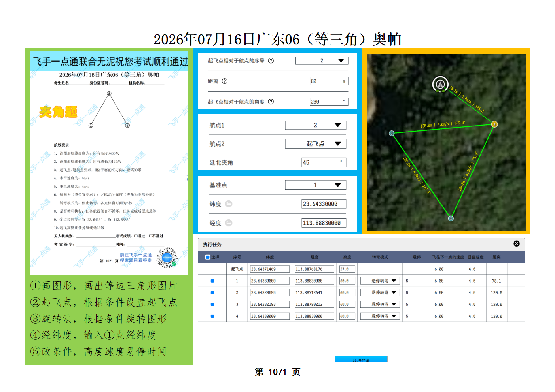Click takeoff row altitude field 27.0

(x=347, y=269)
